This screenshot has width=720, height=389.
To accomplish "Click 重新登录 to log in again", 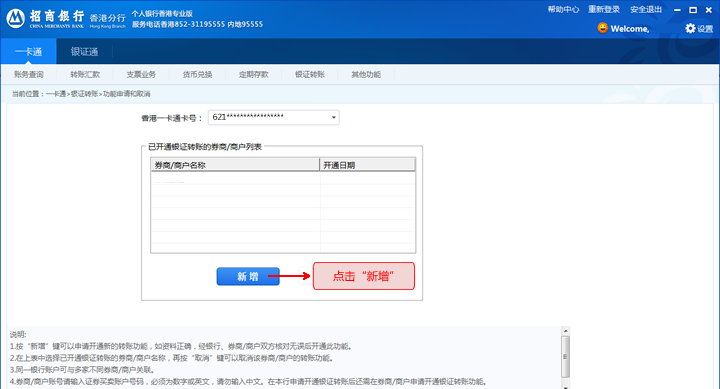I will click(604, 9).
